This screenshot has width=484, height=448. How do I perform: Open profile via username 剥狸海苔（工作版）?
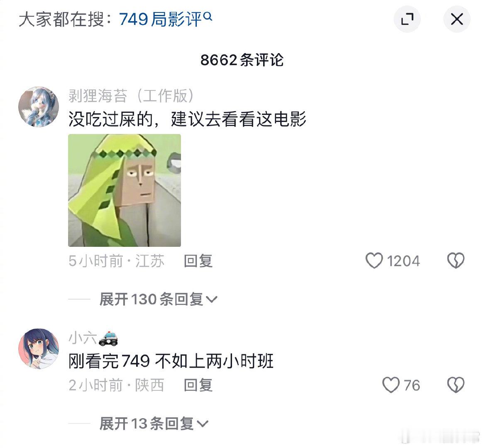coord(131,96)
